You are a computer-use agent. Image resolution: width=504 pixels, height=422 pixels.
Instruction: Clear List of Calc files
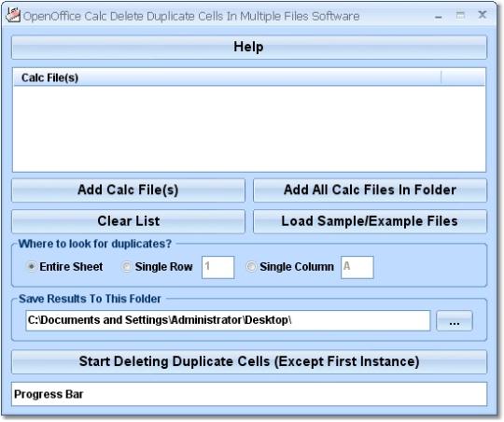128,221
